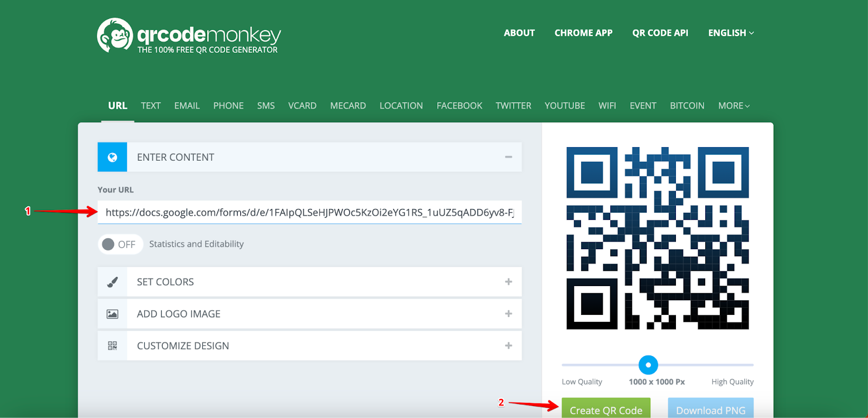This screenshot has height=418, width=868.
Task: Select the YouTube tab
Action: click(x=565, y=106)
